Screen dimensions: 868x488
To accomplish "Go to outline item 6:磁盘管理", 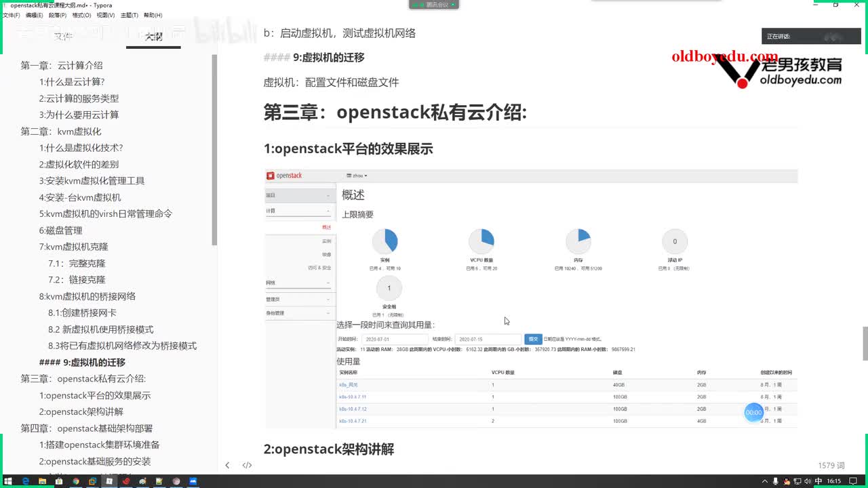I will pyautogui.click(x=60, y=230).
